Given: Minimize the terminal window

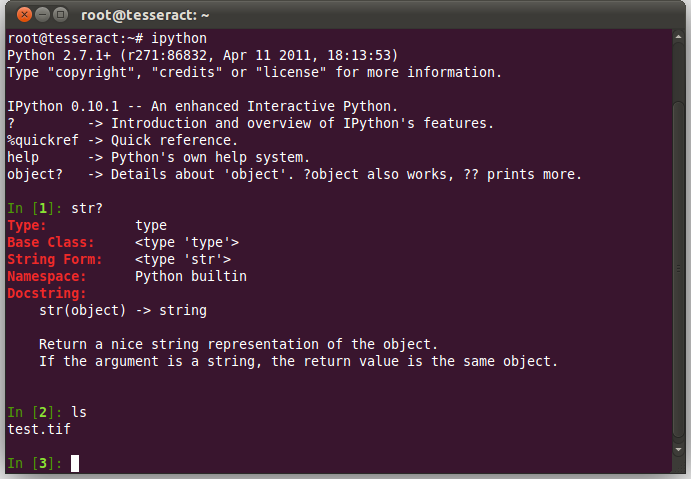Looking at the screenshot, I should coord(38,14).
